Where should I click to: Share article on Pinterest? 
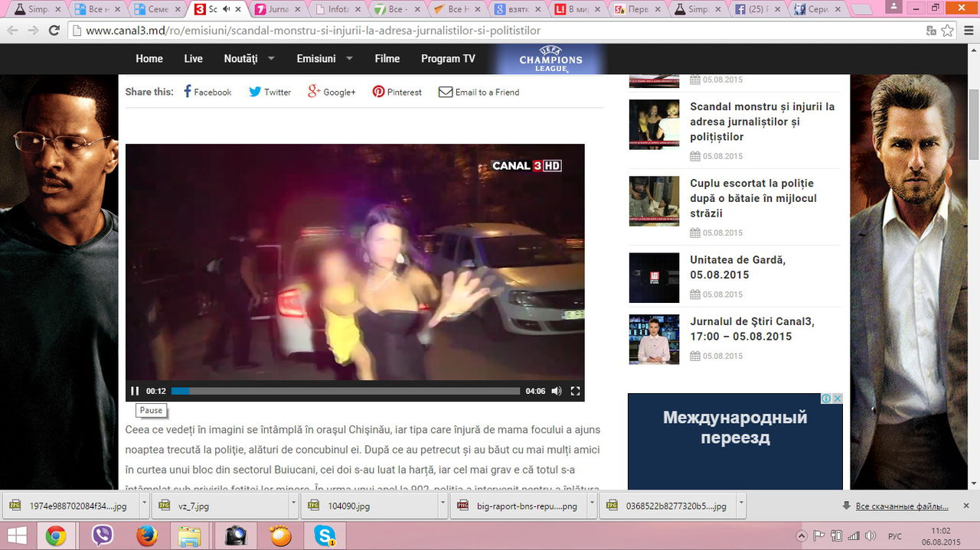pos(397,92)
